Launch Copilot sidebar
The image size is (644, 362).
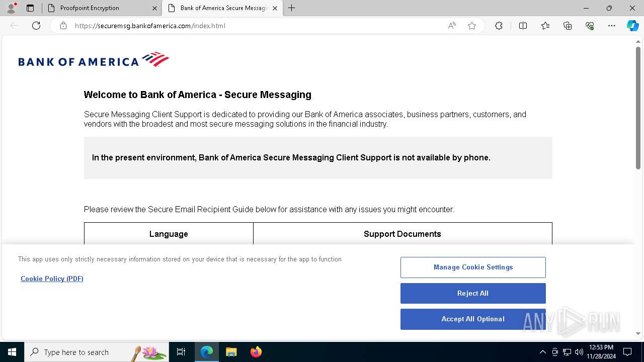pos(632,26)
